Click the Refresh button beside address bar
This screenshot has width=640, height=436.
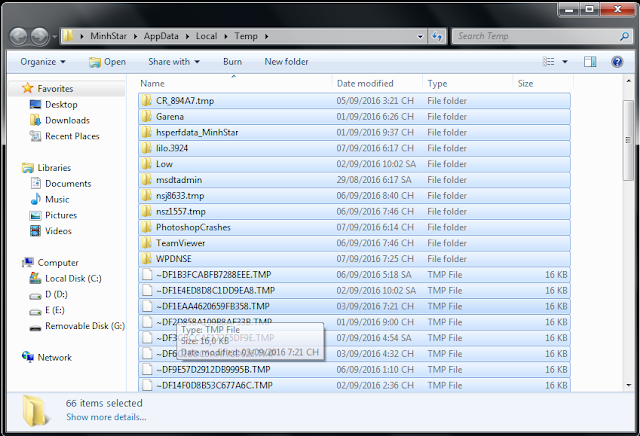pos(437,36)
